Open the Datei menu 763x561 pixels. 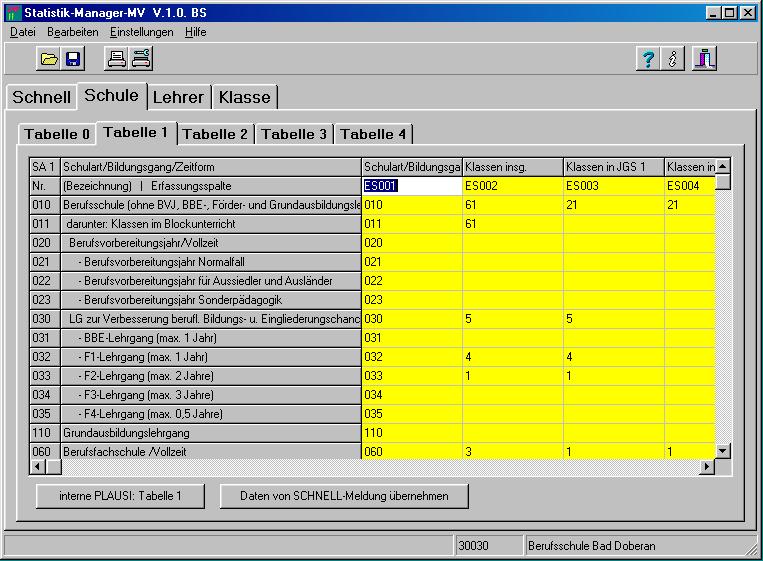pos(23,32)
